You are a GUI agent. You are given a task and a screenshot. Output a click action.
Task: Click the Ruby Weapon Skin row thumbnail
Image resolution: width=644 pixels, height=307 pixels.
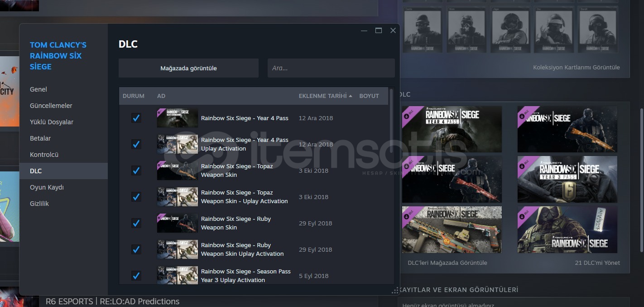[178, 223]
